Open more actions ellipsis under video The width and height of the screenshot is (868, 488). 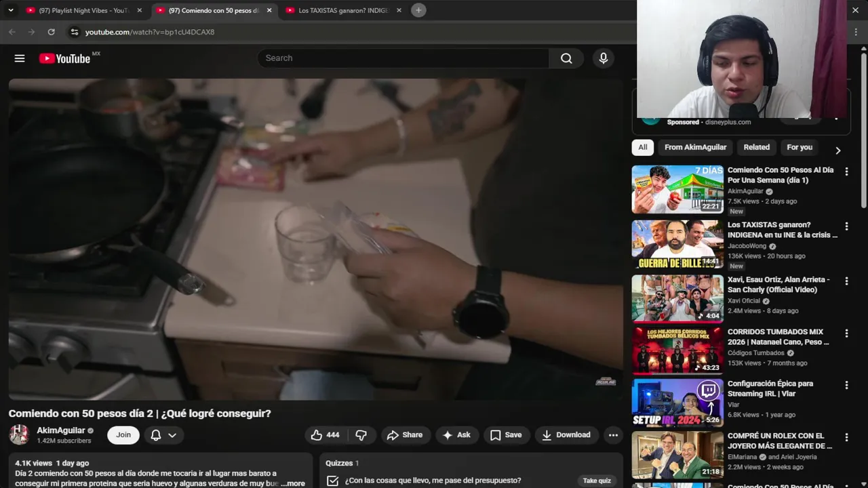(x=613, y=435)
